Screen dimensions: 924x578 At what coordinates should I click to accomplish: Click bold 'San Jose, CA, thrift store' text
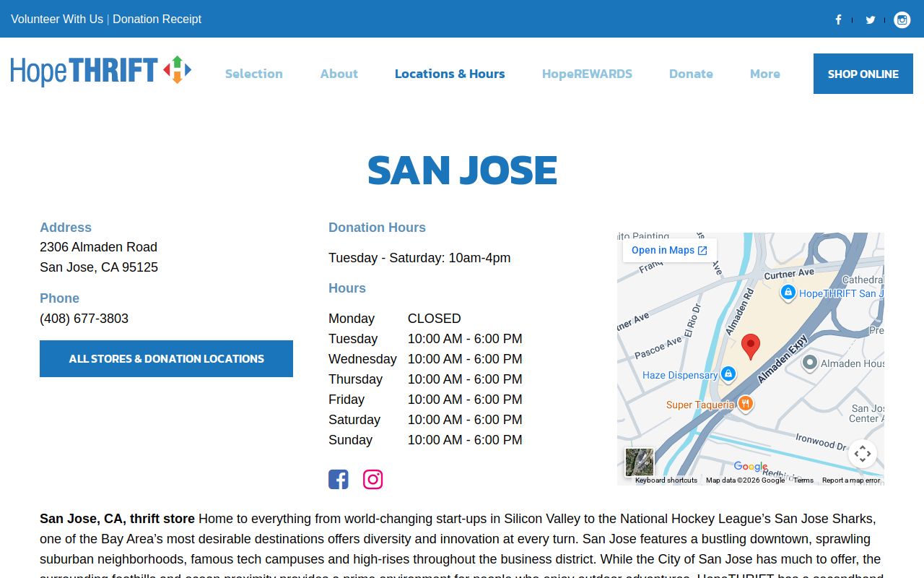(x=117, y=519)
